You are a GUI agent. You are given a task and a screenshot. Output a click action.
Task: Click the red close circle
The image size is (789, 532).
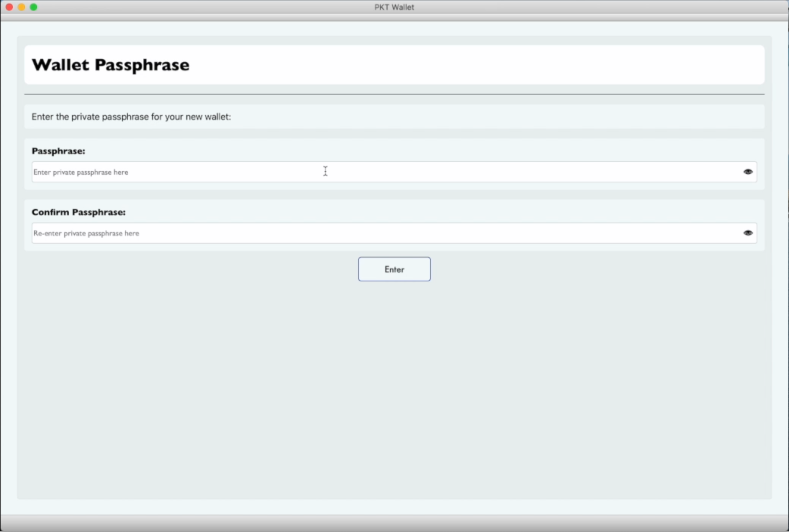pyautogui.click(x=9, y=7)
